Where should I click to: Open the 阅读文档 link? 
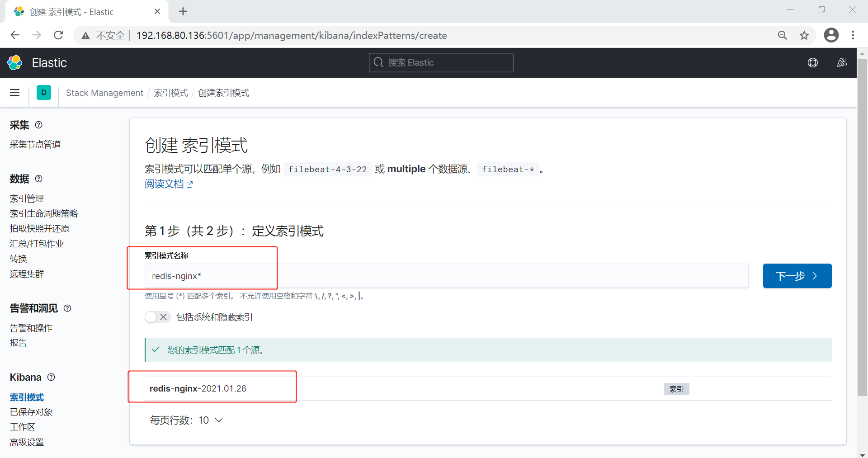[169, 184]
